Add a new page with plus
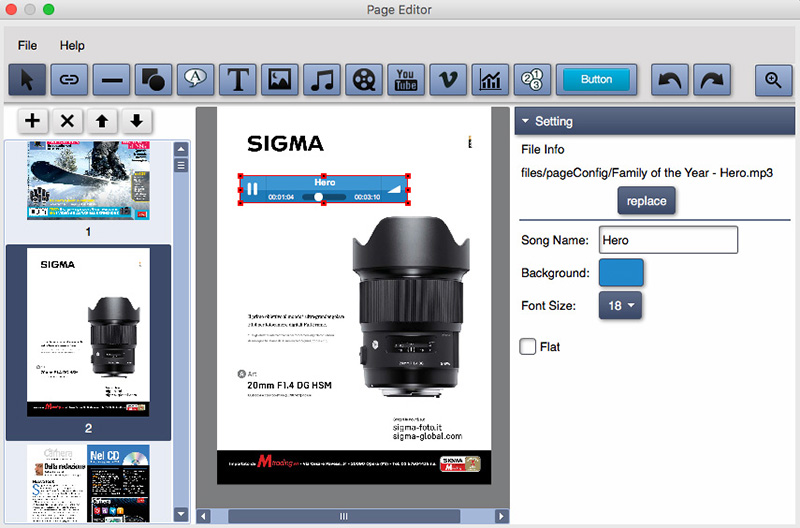800x528 pixels. pyautogui.click(x=33, y=121)
